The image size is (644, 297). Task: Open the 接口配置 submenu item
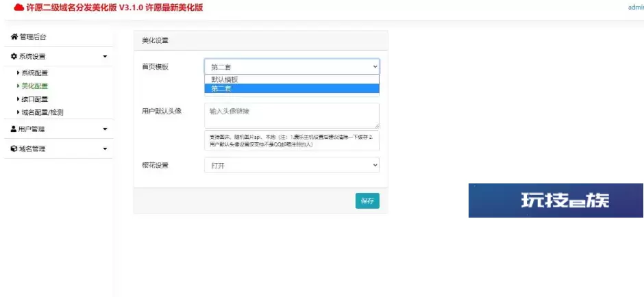point(34,99)
